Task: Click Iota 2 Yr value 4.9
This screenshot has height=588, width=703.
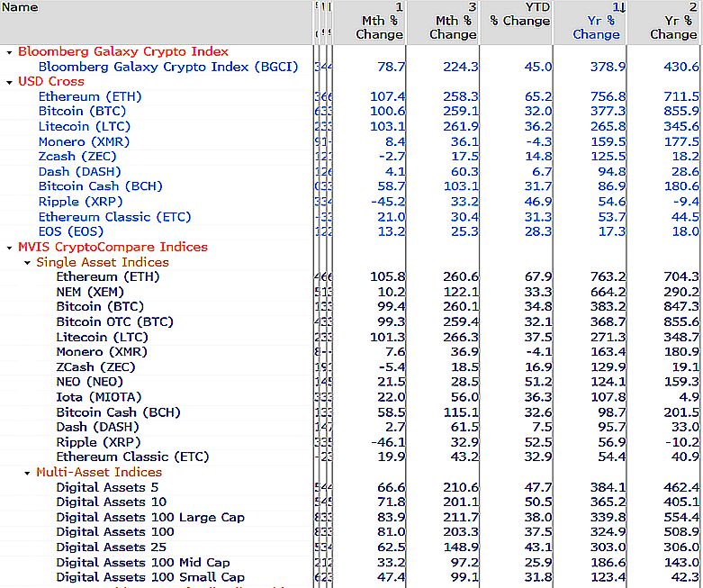Action: (689, 397)
